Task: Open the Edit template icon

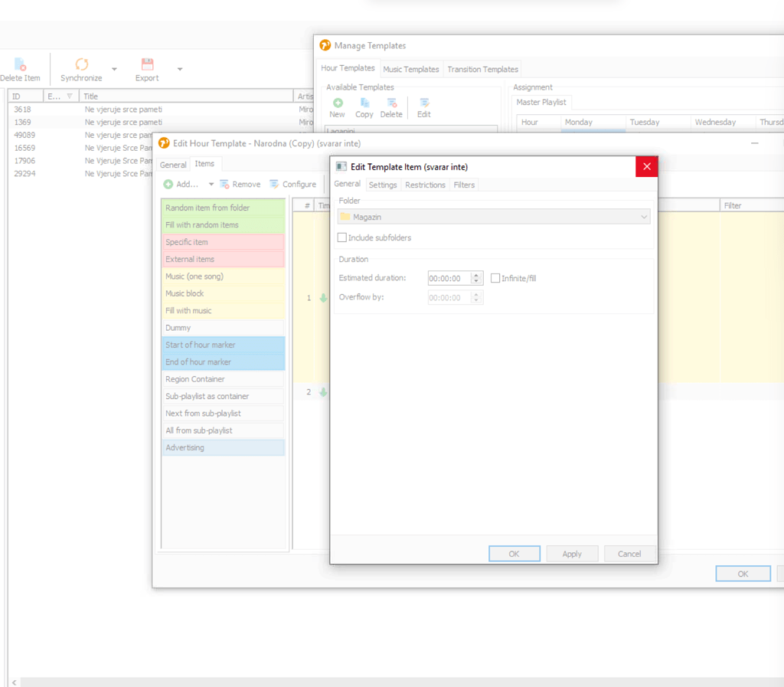Action: [x=423, y=103]
